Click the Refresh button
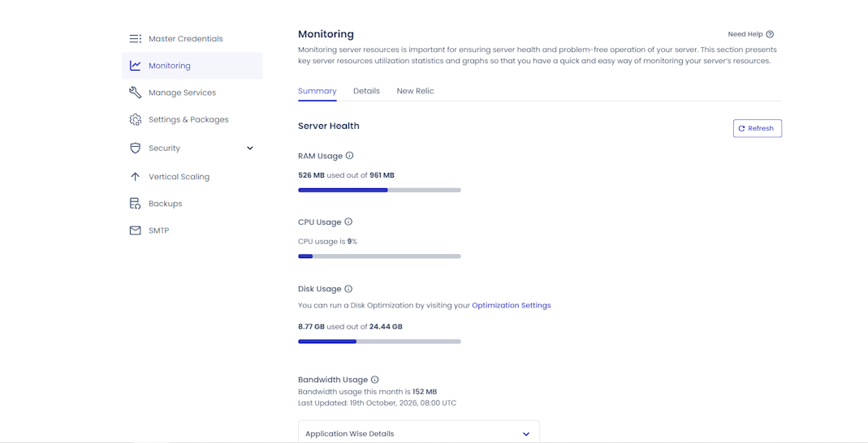This screenshot has height=443, width=868. [x=758, y=128]
